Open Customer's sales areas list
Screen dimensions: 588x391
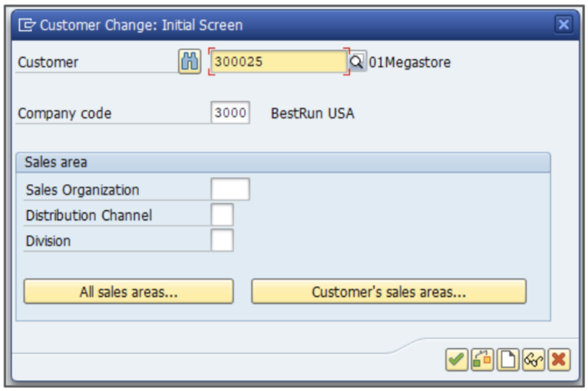coord(388,292)
